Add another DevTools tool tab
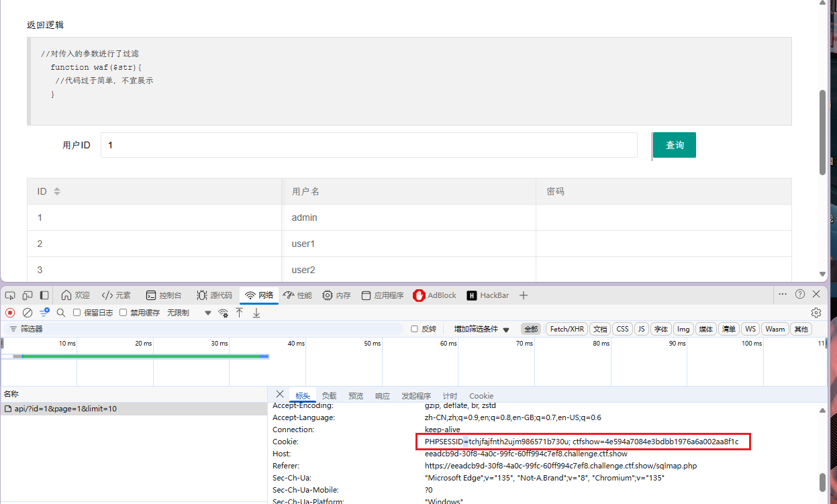 pos(524,295)
